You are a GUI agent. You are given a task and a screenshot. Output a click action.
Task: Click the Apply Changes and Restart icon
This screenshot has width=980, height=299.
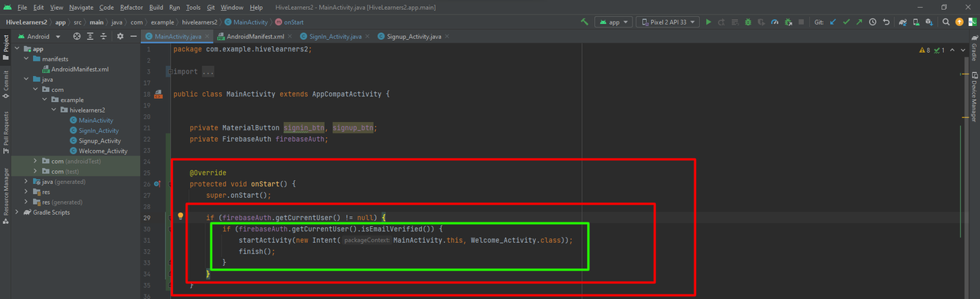tap(721, 22)
